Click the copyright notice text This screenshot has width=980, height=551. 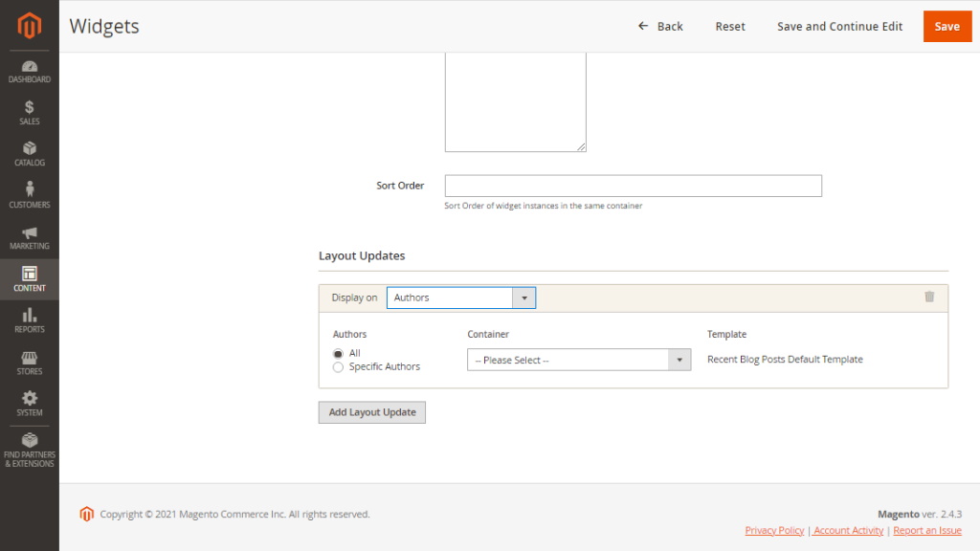point(235,514)
